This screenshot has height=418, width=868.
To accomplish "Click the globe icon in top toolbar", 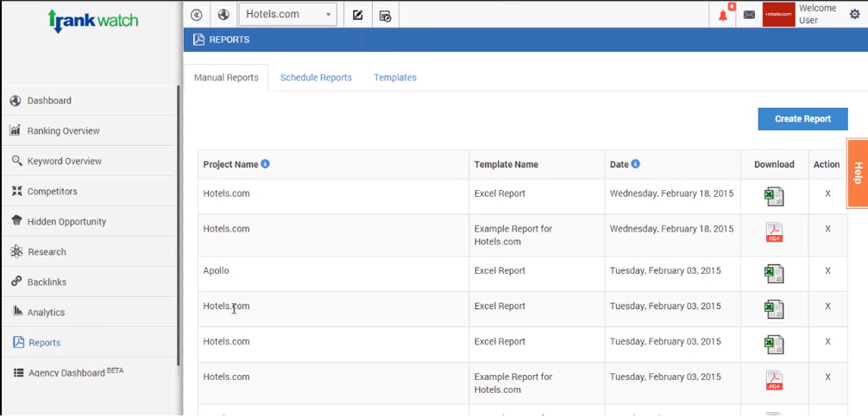I will point(223,15).
